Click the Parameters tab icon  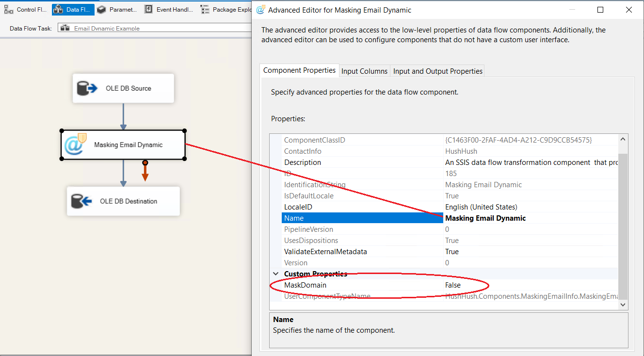(x=101, y=9)
